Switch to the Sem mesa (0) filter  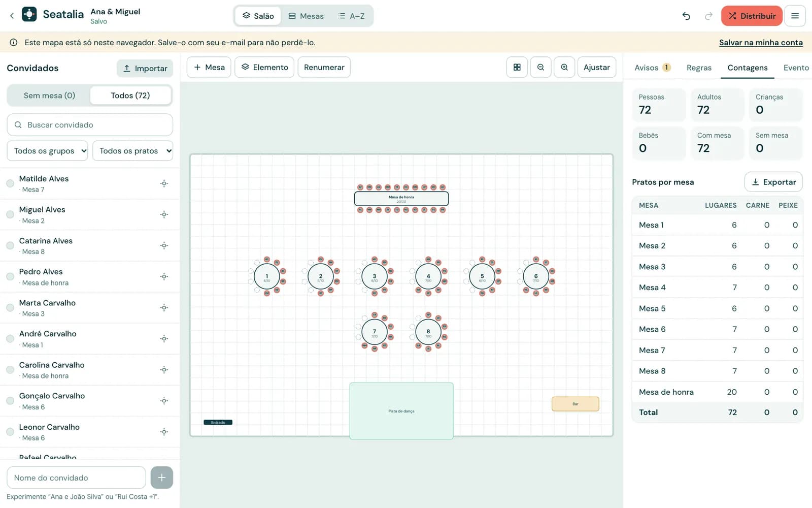click(x=49, y=96)
